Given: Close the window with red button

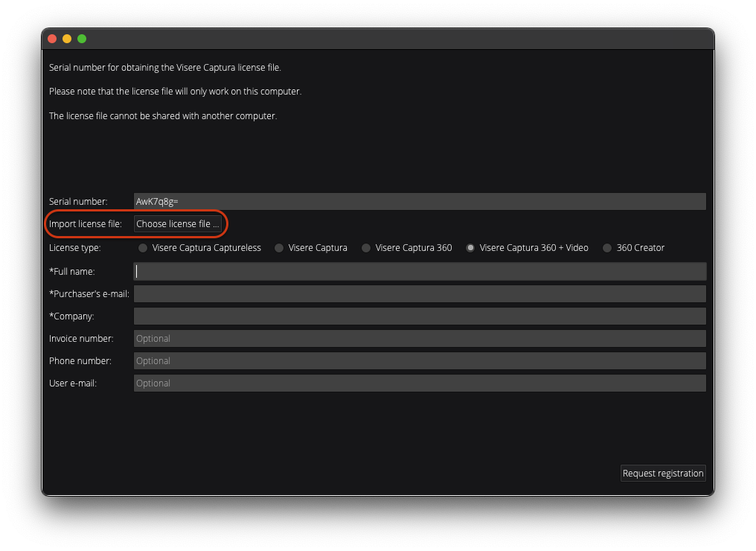Looking at the screenshot, I should 52,39.
